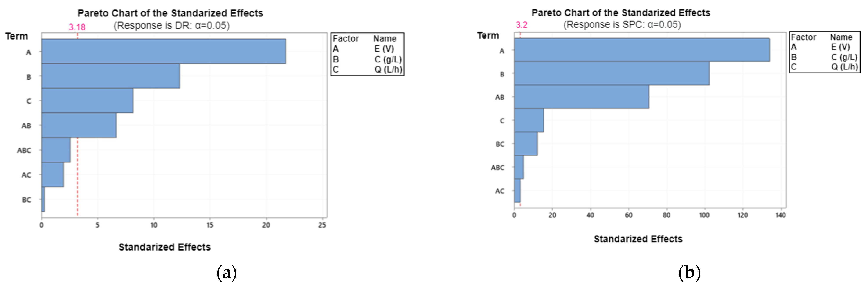
Task: Select the AB bar in the DR chart
Action: [x=79, y=125]
